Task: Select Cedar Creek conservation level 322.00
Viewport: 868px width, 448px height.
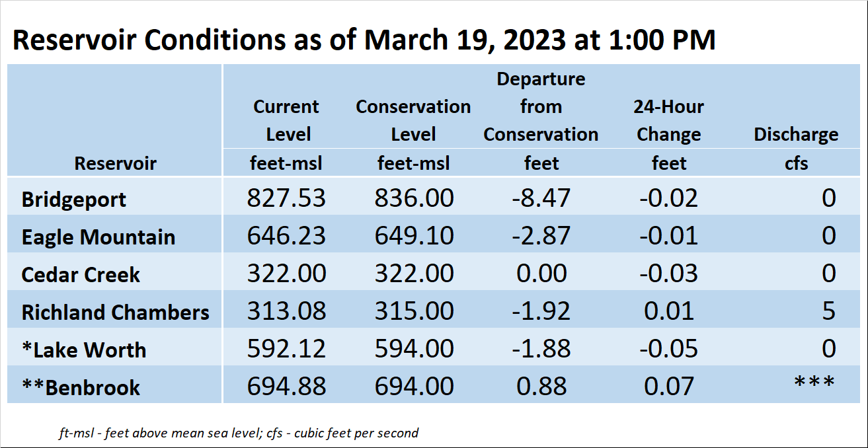Action: [x=414, y=273]
